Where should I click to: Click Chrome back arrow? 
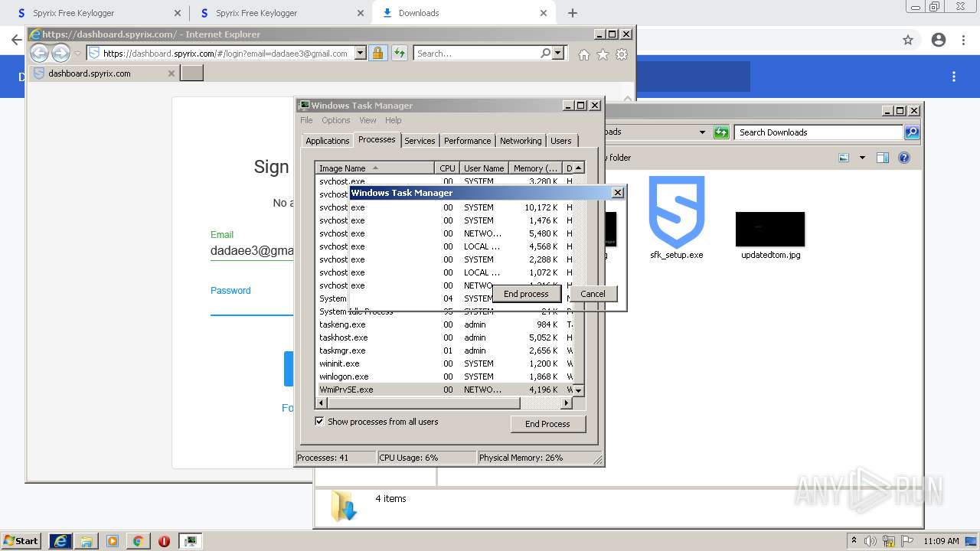pos(16,40)
